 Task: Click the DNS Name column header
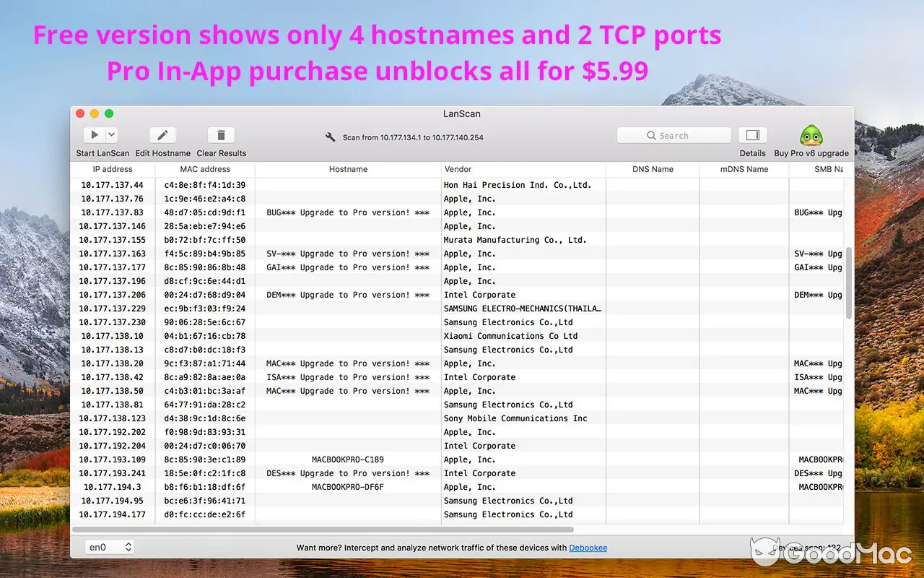pyautogui.click(x=653, y=169)
